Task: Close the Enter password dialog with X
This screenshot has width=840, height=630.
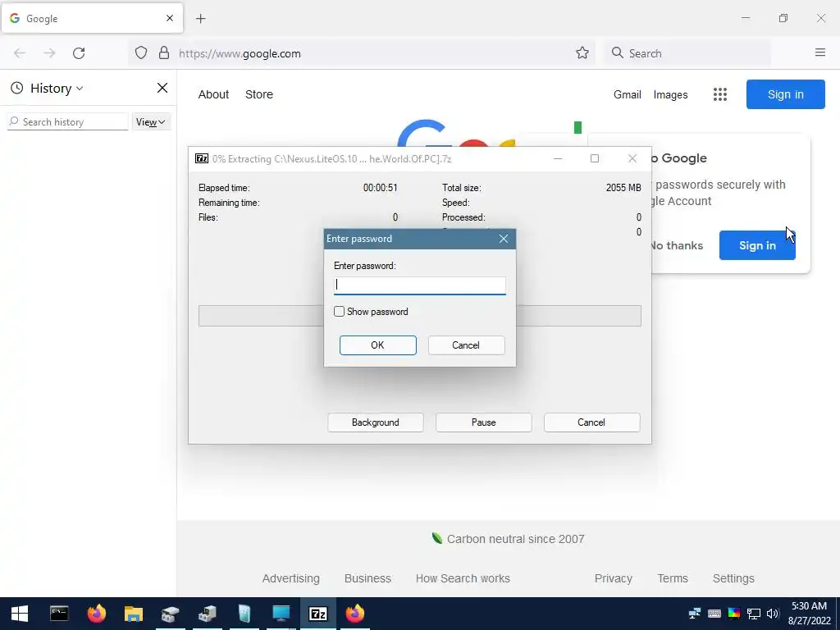Action: coord(503,239)
